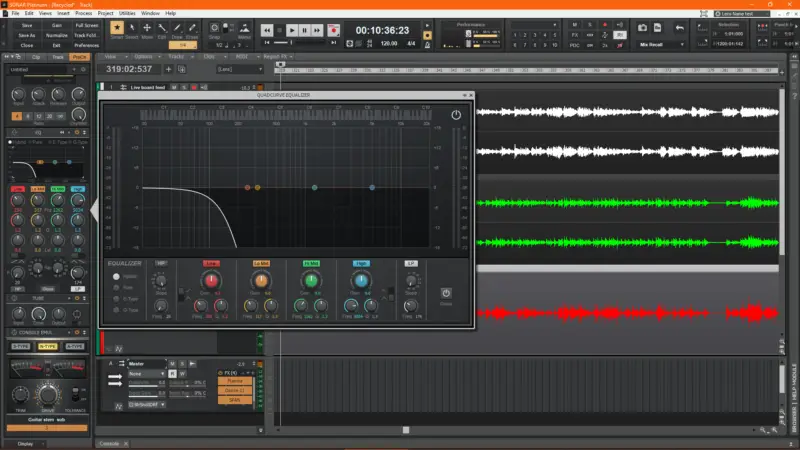
Task: Click the Rewind transport button
Action: tap(267, 31)
